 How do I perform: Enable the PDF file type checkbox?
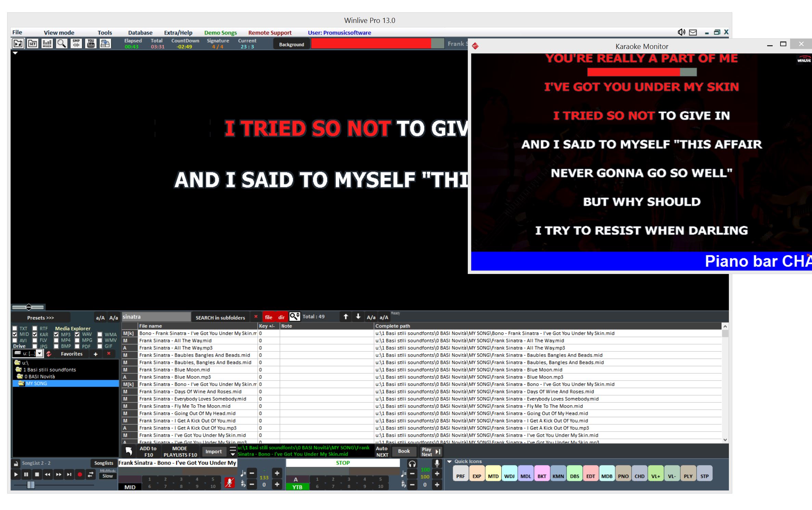click(77, 346)
